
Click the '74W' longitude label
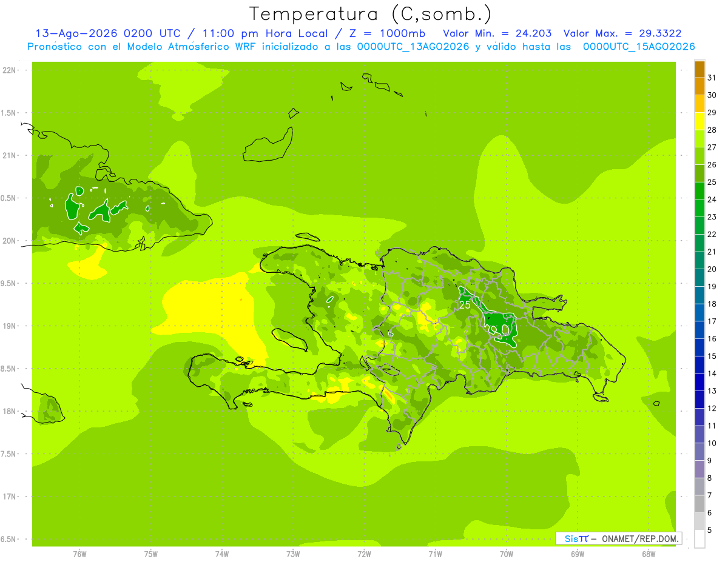point(222,554)
